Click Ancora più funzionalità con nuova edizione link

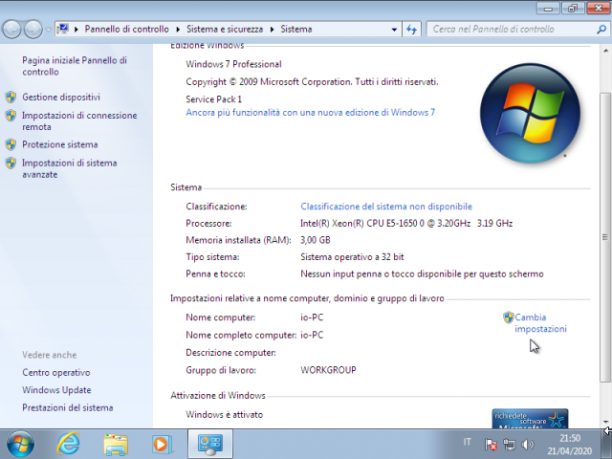310,112
